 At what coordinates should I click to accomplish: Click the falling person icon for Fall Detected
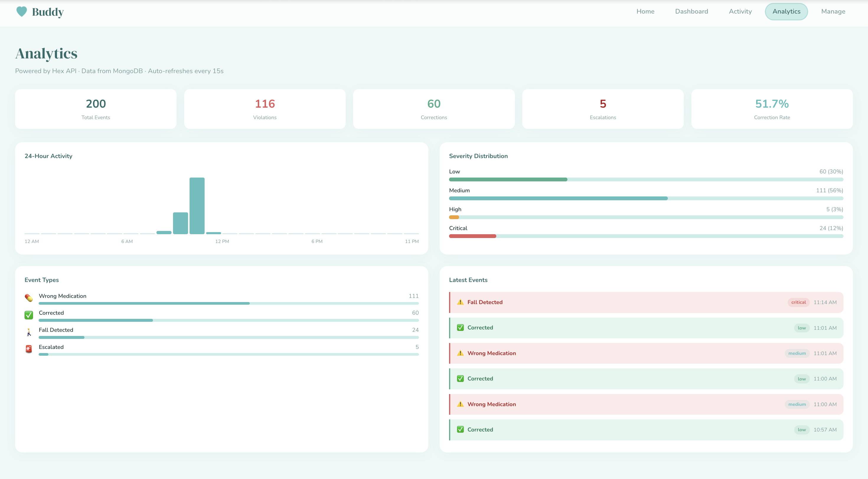coord(29,332)
